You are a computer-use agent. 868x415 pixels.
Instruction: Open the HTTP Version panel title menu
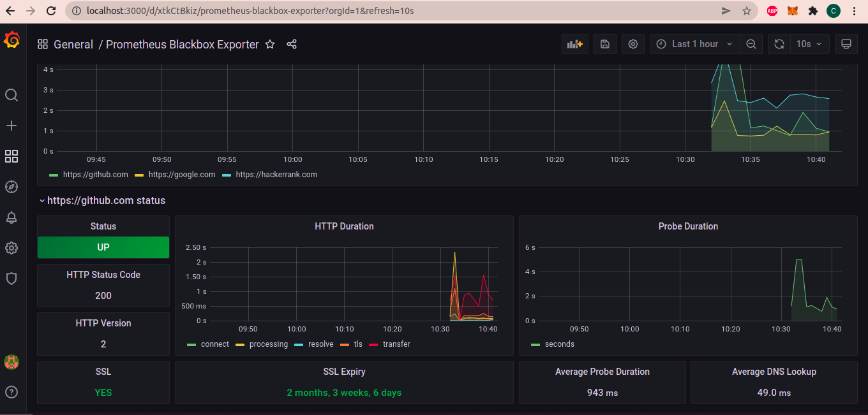coord(103,323)
